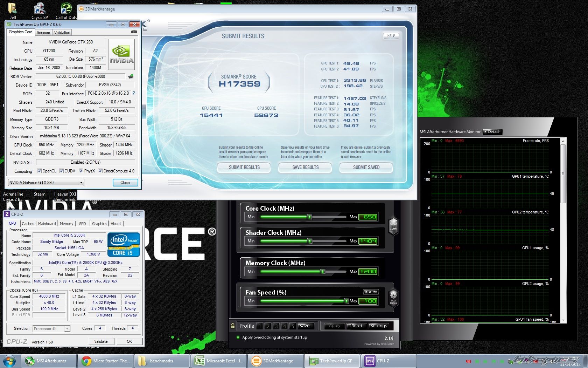Open the GPU selection dropdown in GPU-Z
The image size is (588, 368).
tap(46, 183)
